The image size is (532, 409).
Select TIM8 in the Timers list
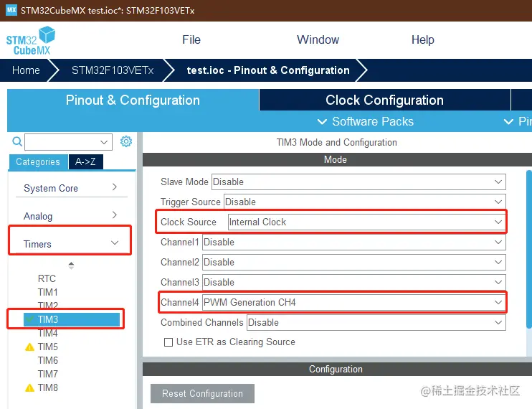(48, 387)
